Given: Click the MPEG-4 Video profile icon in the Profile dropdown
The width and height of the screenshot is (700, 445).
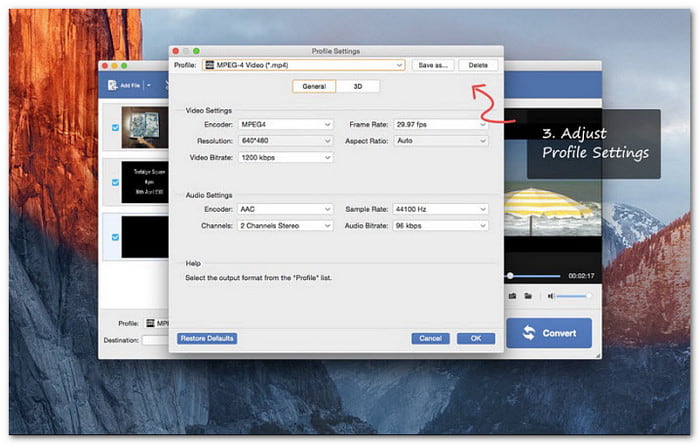Looking at the screenshot, I should point(209,65).
